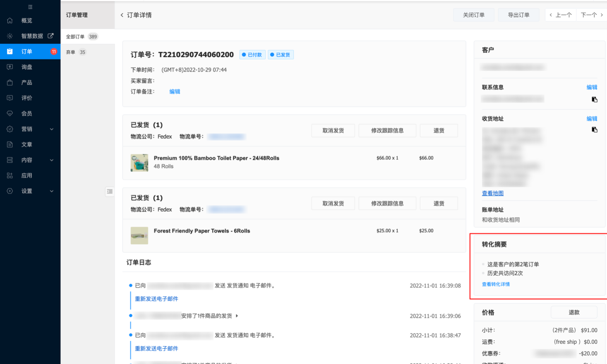
Task: Click the bamboo toilet paper product thumbnail
Action: [139, 163]
